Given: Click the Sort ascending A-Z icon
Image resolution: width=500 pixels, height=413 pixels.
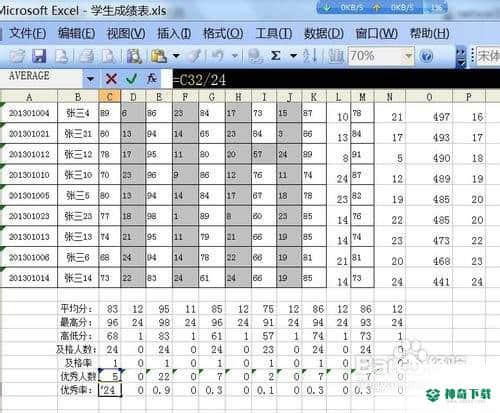Looking at the screenshot, I should point(310,56).
